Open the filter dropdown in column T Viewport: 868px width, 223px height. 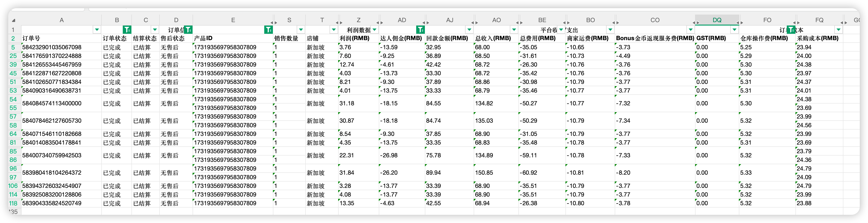334,30
